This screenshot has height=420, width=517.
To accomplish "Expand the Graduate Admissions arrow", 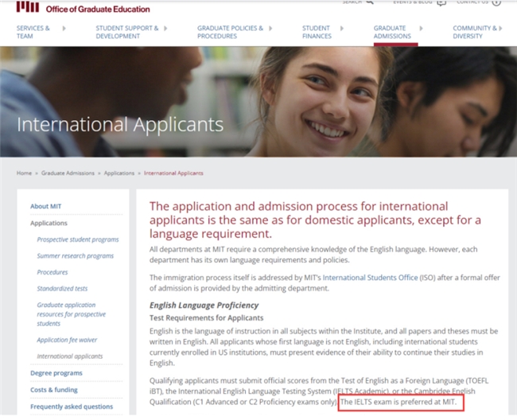I will pyautogui.click(x=421, y=29).
